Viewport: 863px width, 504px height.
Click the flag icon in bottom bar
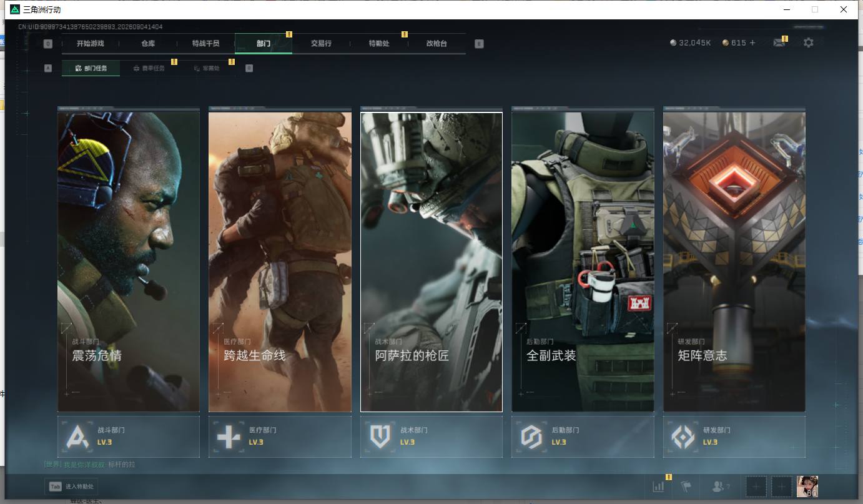686,487
